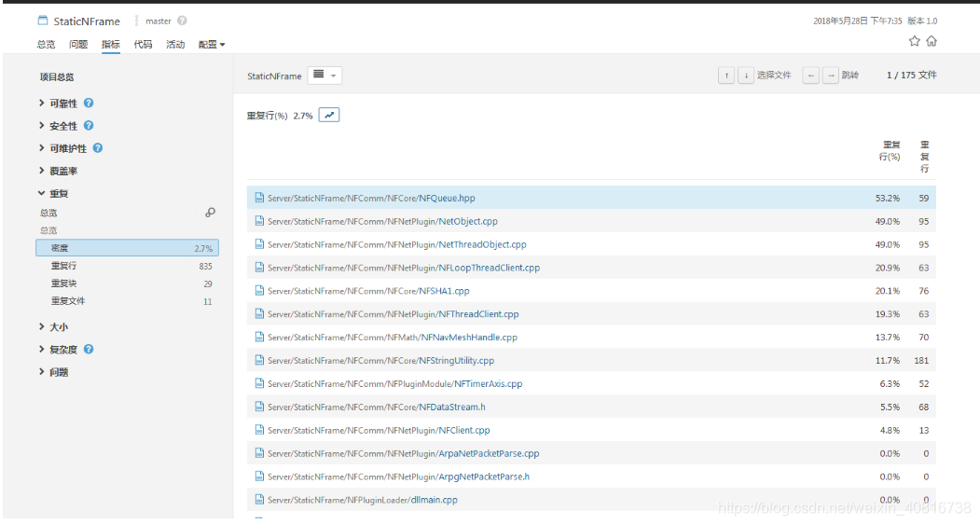Screen dimensions: 980x525
Task: Click the 53.2% value for NFQueue.hpp
Action: pyautogui.click(x=888, y=198)
